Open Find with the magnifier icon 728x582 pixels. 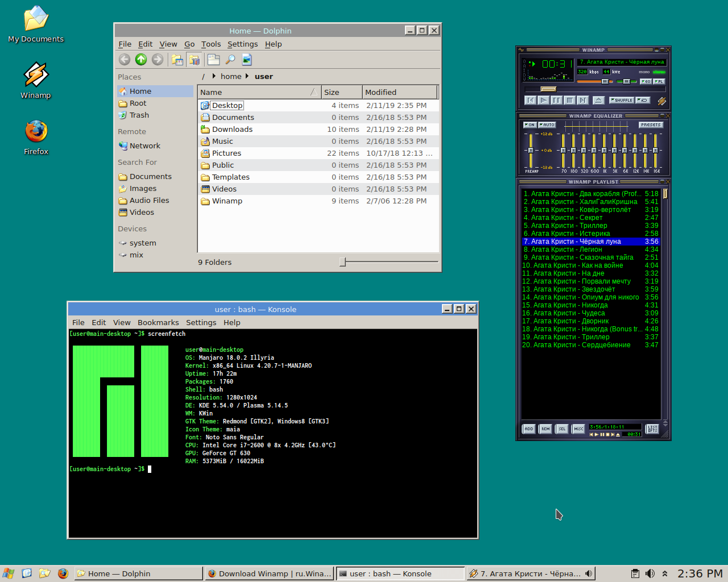click(230, 59)
